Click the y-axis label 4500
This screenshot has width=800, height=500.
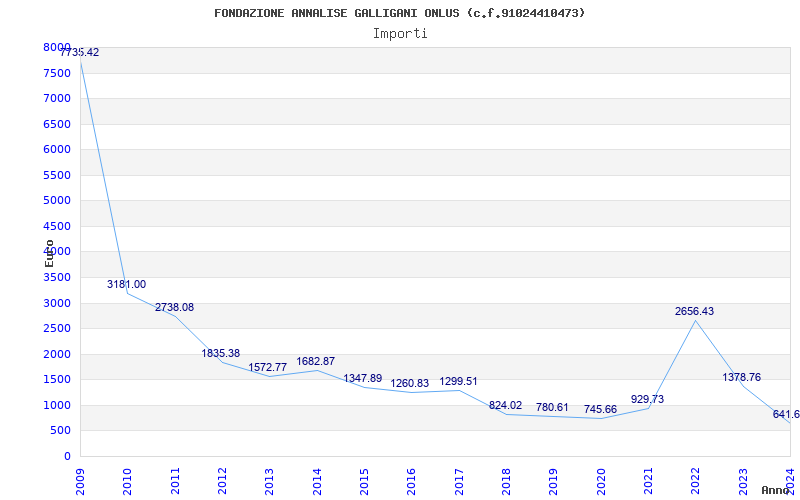[57, 226]
